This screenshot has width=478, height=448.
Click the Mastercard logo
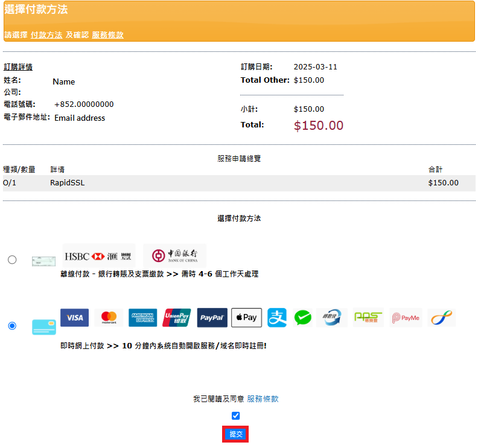(109, 318)
